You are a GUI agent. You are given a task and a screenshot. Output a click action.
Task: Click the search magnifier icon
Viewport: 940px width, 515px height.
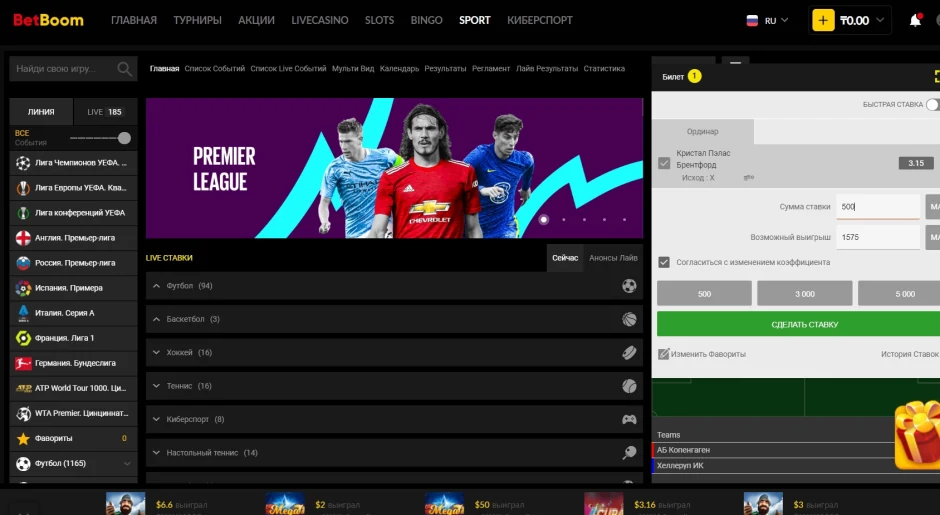point(124,69)
